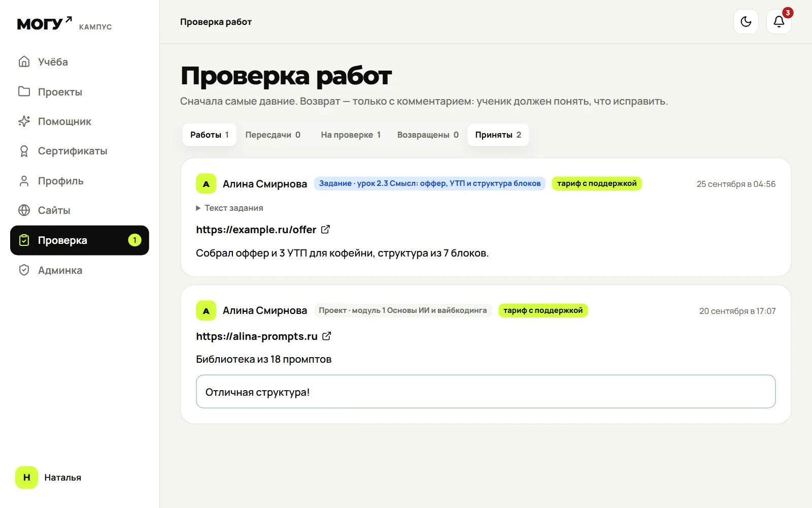Switch to the На проверке tab
The image size is (812, 508).
(x=351, y=135)
